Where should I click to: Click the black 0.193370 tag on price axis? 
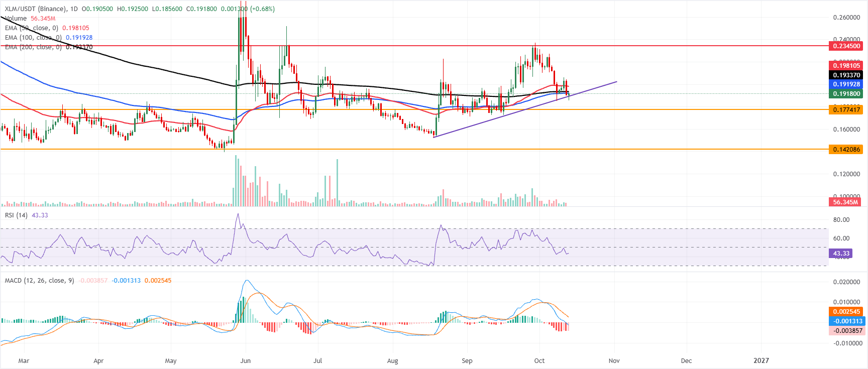(846, 75)
